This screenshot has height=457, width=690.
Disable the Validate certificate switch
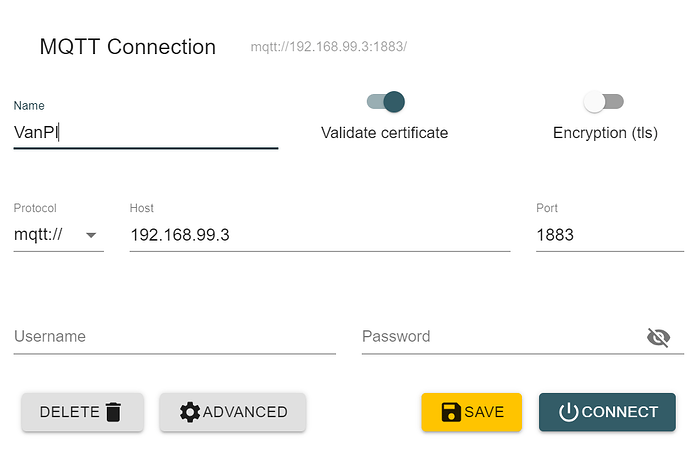click(x=385, y=101)
